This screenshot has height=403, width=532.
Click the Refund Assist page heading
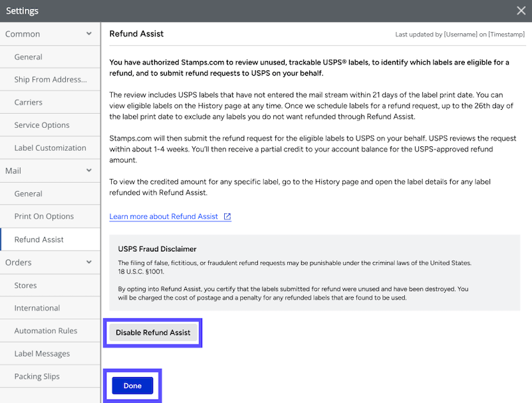pyautogui.click(x=136, y=33)
